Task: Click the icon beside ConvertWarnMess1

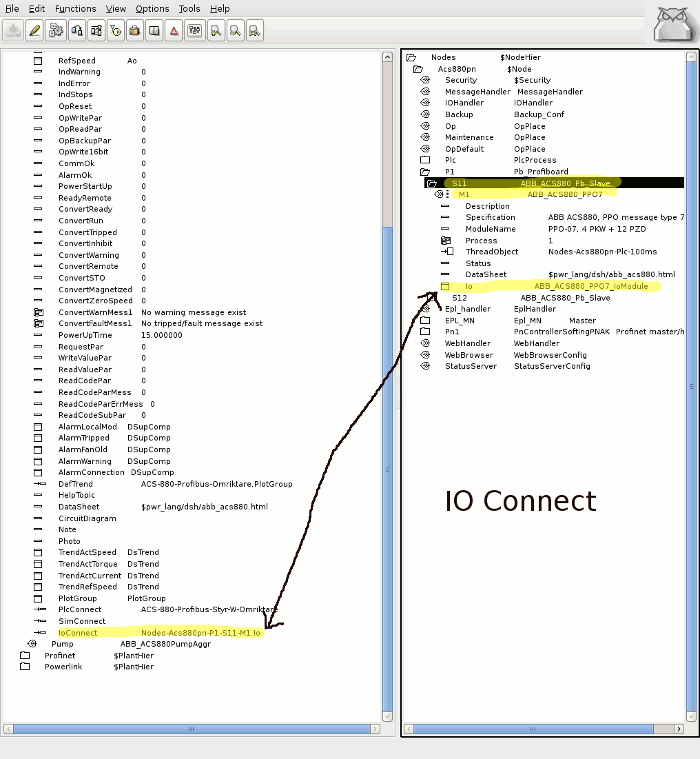Action: coord(38,312)
